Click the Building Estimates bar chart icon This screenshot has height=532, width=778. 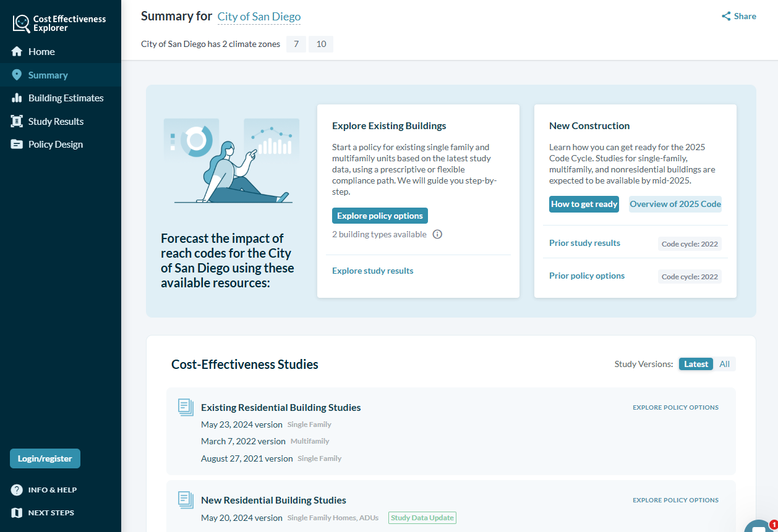pos(17,98)
